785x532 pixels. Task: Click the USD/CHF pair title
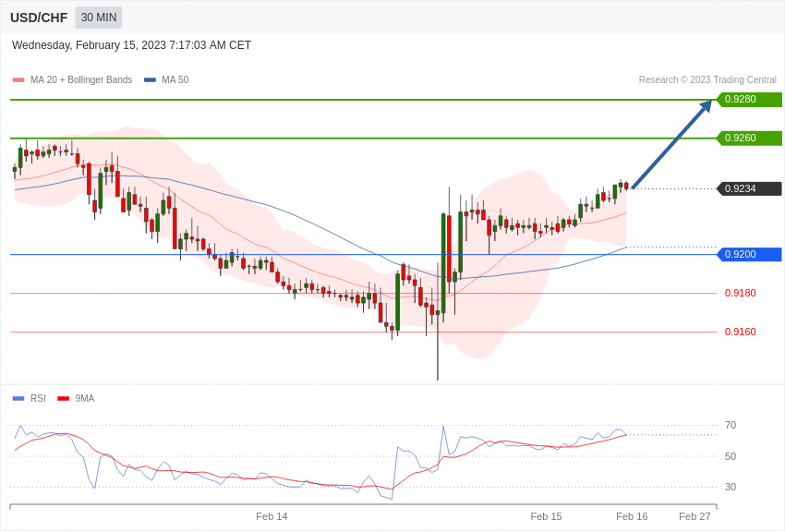tap(39, 18)
